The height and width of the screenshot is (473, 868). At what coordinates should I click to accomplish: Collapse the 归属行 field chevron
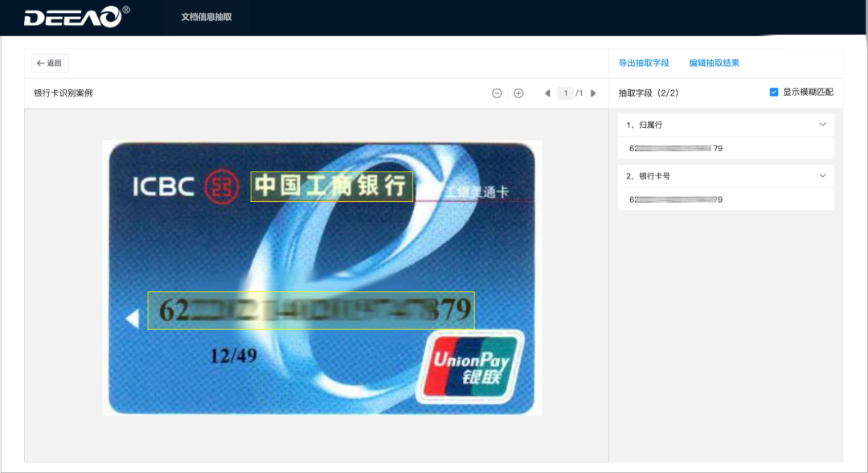(x=823, y=125)
